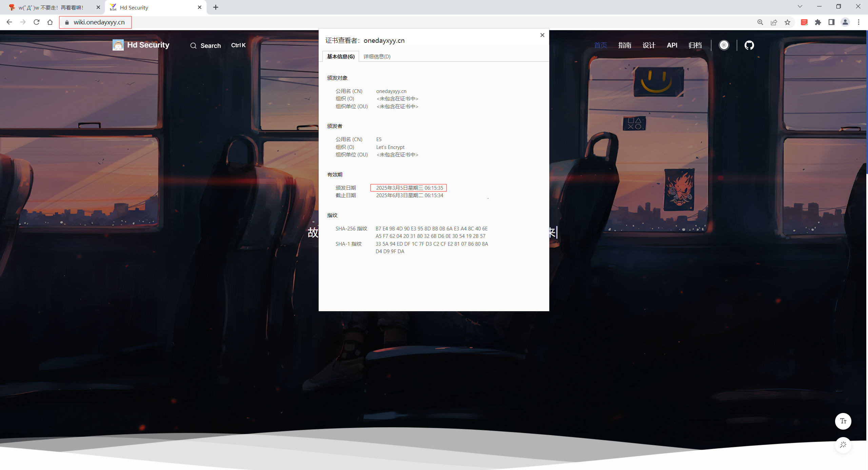The image size is (868, 470).
Task: Close the certificate viewer dialog
Action: click(x=542, y=35)
